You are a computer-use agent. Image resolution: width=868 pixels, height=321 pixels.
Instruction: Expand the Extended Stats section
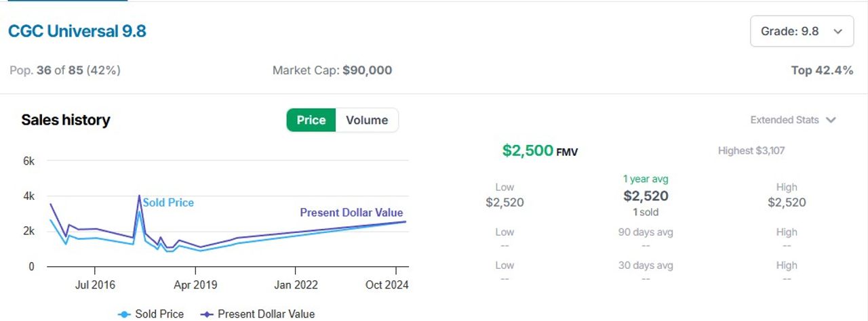coord(793,120)
